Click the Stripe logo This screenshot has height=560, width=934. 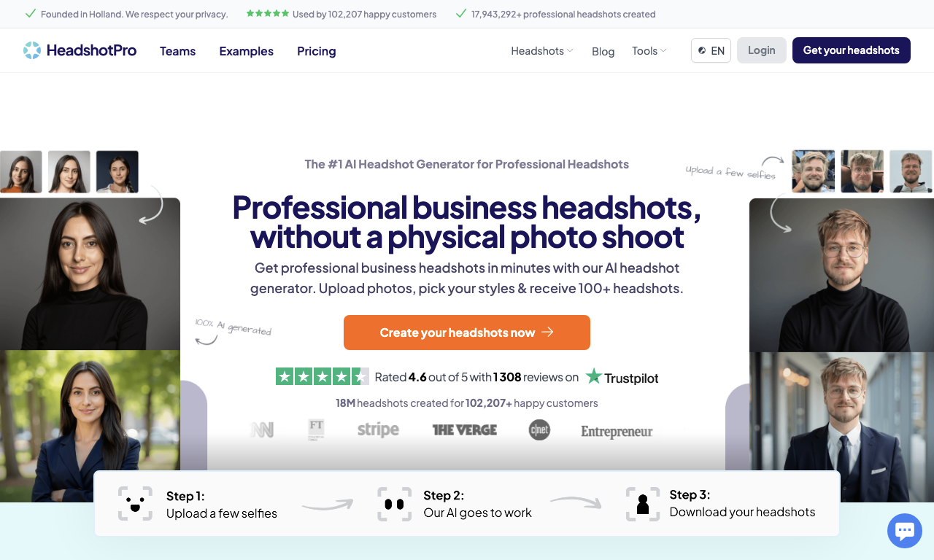(378, 429)
